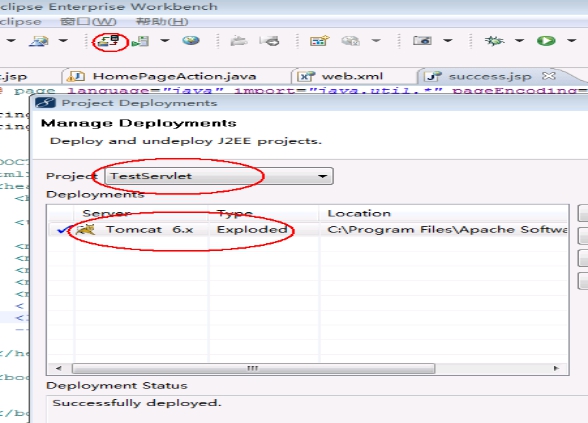Expand the dropdown arrow beside Debug icon
Image resolution: width=588 pixels, height=423 pixels.
click(519, 40)
